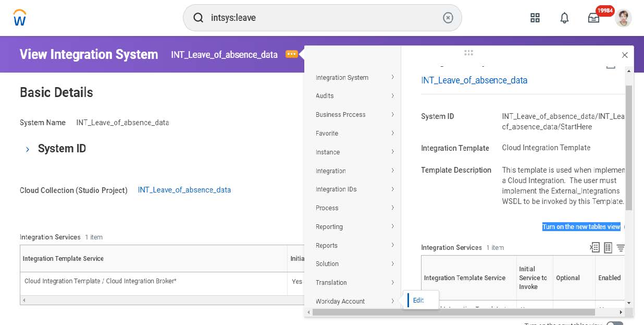Toggle new tables view switch at page bottom
Viewport: 644px width, 325px height.
(x=615, y=323)
